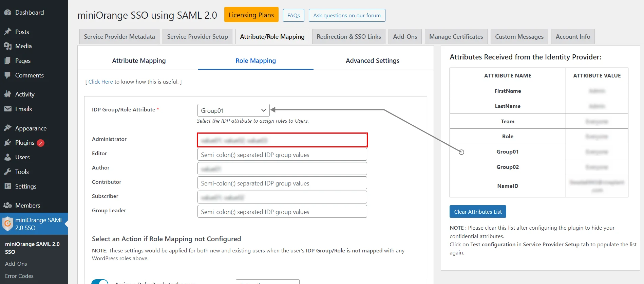Click the NameID attribute name cell

pyautogui.click(x=508, y=186)
